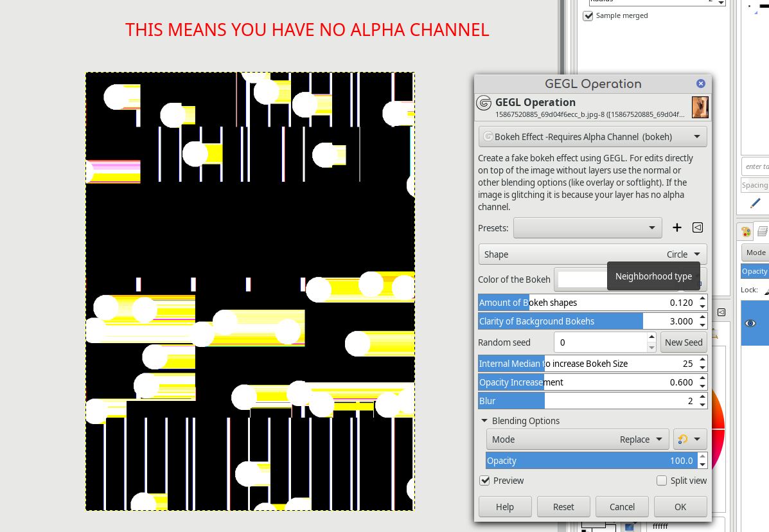This screenshot has width=769, height=532.
Task: Toggle the Sample merged checkbox
Action: pos(588,15)
